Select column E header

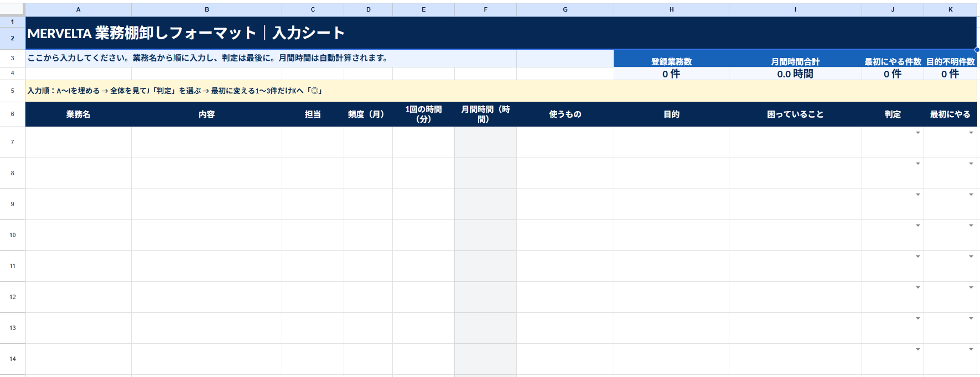[424, 9]
